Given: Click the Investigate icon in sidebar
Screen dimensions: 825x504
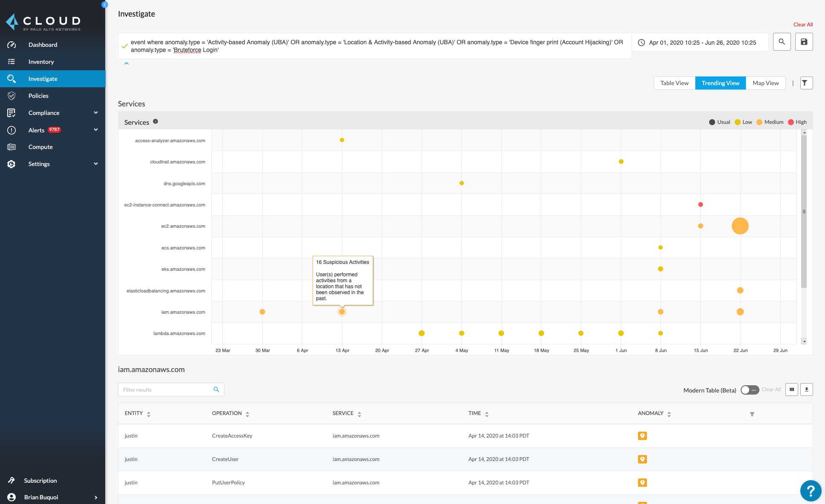Looking at the screenshot, I should click(x=12, y=78).
